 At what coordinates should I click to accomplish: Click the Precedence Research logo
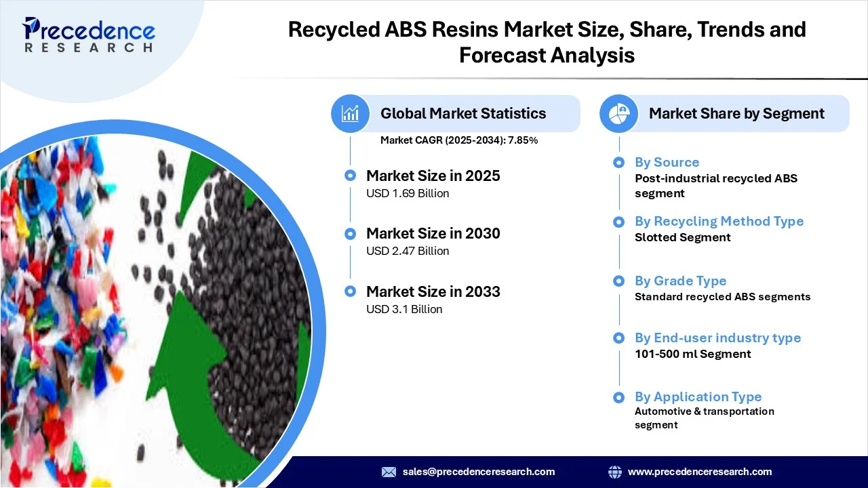(x=89, y=34)
